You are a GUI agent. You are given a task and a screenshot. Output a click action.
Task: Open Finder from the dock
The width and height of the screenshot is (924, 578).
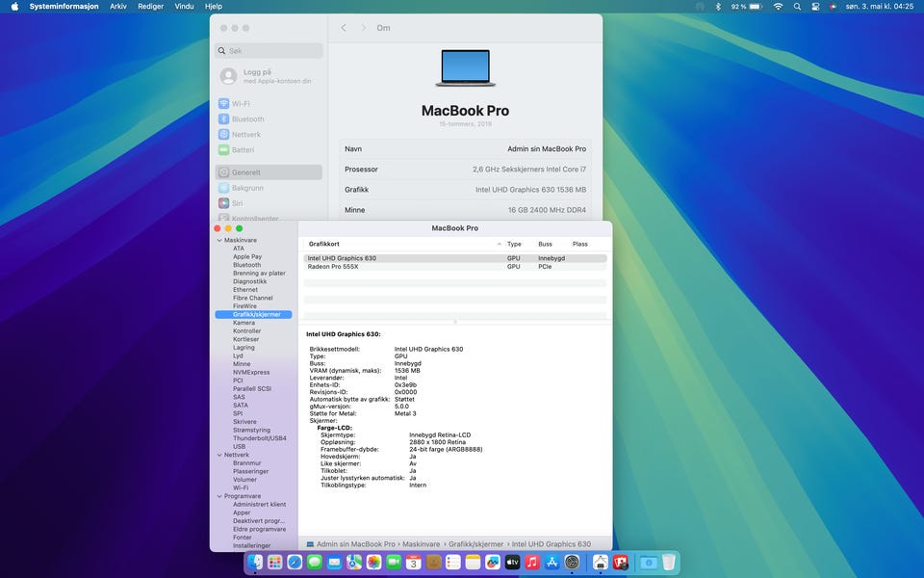tap(255, 562)
